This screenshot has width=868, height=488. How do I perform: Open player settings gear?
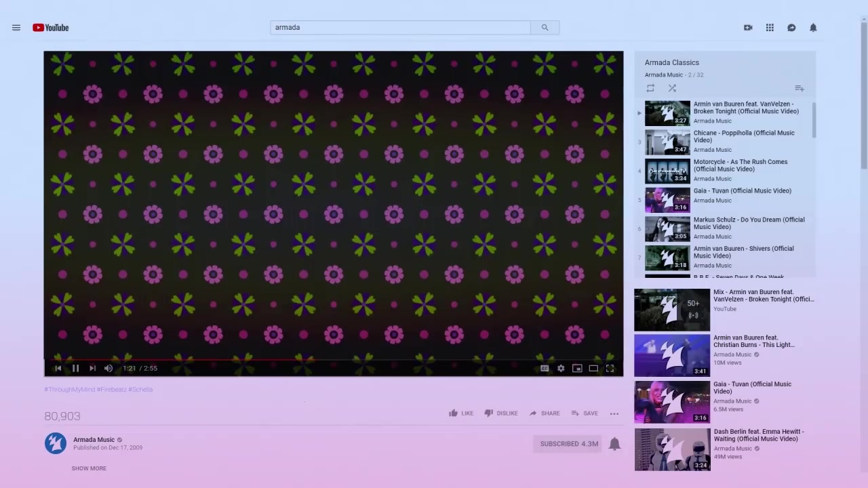coord(561,368)
